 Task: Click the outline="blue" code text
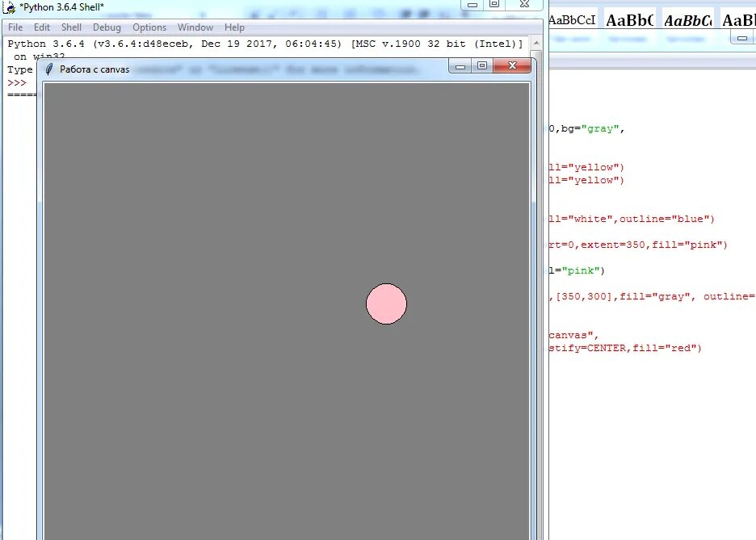tap(665, 219)
